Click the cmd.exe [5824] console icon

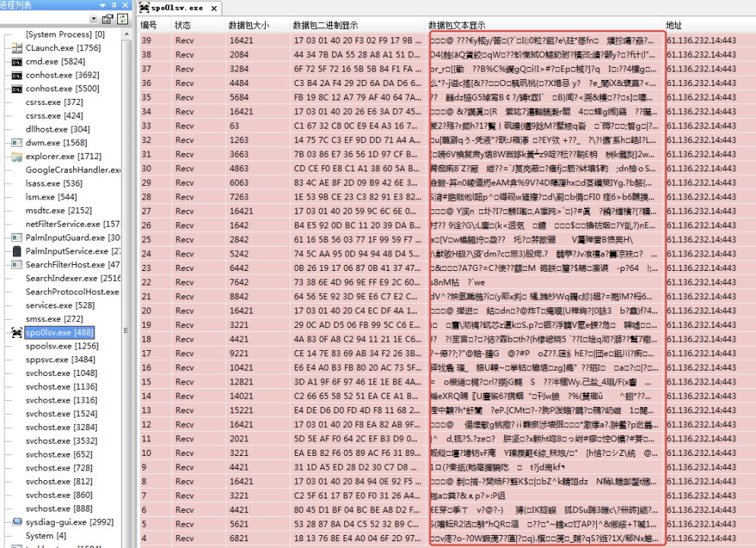(17, 62)
